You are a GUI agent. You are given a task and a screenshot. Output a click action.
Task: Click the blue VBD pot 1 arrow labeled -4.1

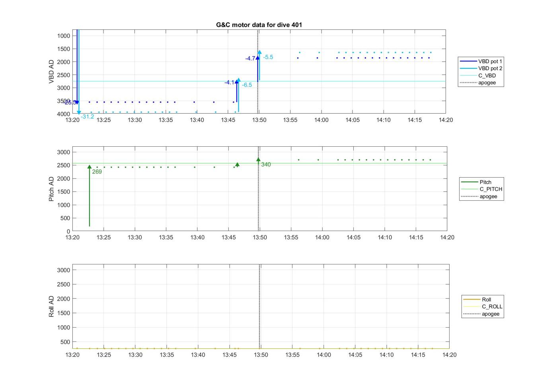coord(237,91)
